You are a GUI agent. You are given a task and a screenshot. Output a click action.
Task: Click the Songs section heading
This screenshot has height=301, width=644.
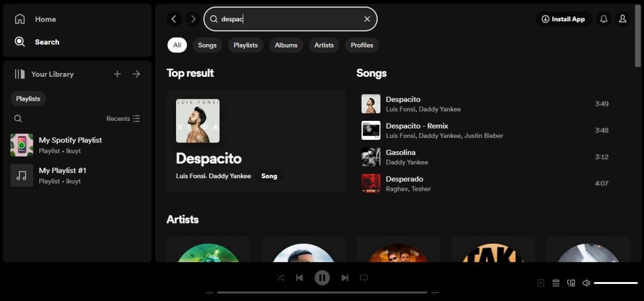tap(371, 73)
